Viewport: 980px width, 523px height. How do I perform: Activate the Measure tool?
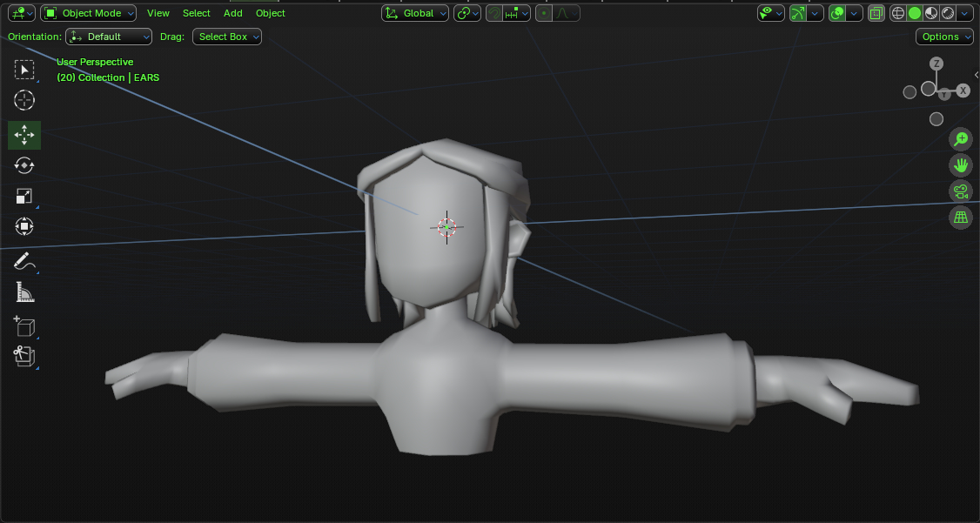point(24,292)
